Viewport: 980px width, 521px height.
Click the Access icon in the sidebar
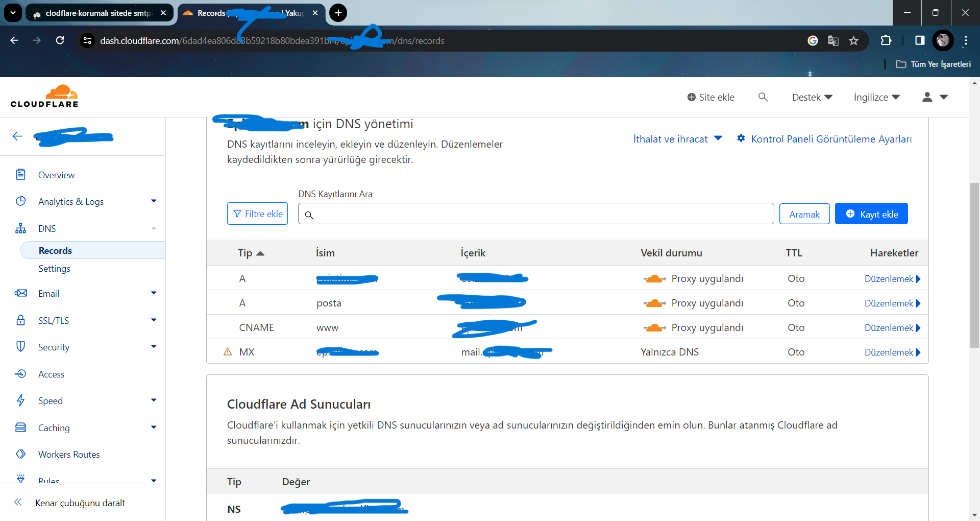click(x=20, y=374)
